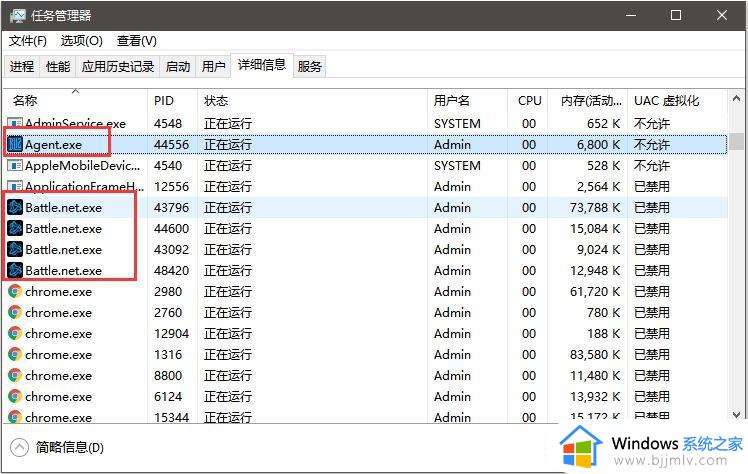Click the Agent.exe process icon
Screen dimensions: 748x474
[x=15, y=144]
